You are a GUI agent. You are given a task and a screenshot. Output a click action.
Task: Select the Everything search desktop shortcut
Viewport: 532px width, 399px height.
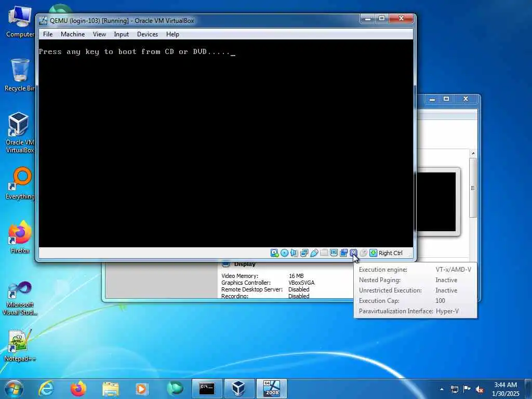[20, 183]
